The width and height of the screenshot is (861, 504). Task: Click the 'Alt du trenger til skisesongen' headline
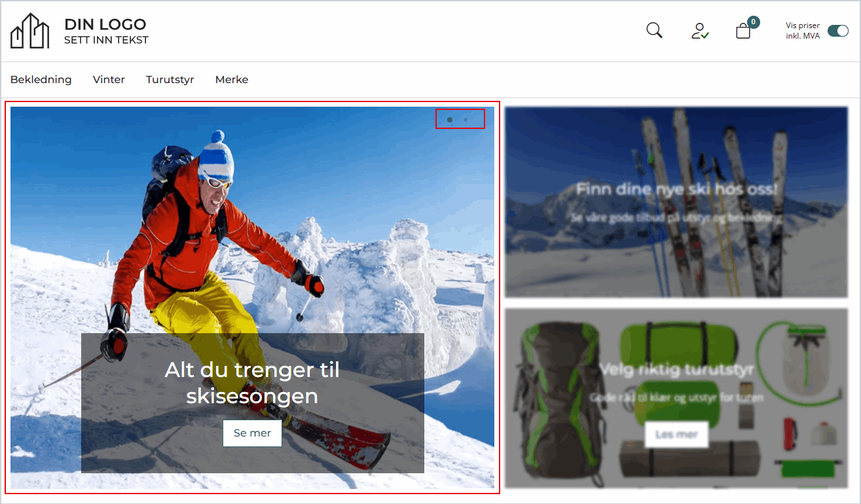252,382
